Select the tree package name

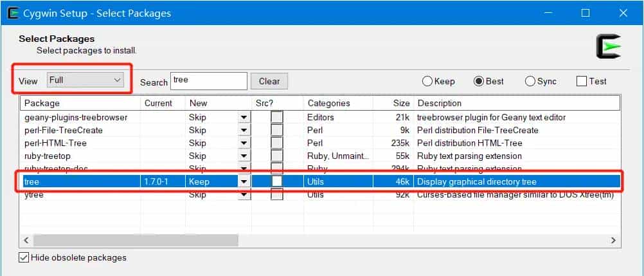tap(31, 181)
